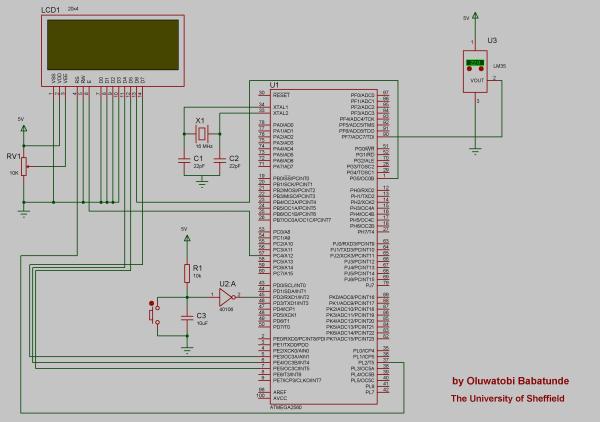Screen dimensions: 600x422
Task: Click the PE3/OC3A/AIN1 pin label
Action: [291, 357]
